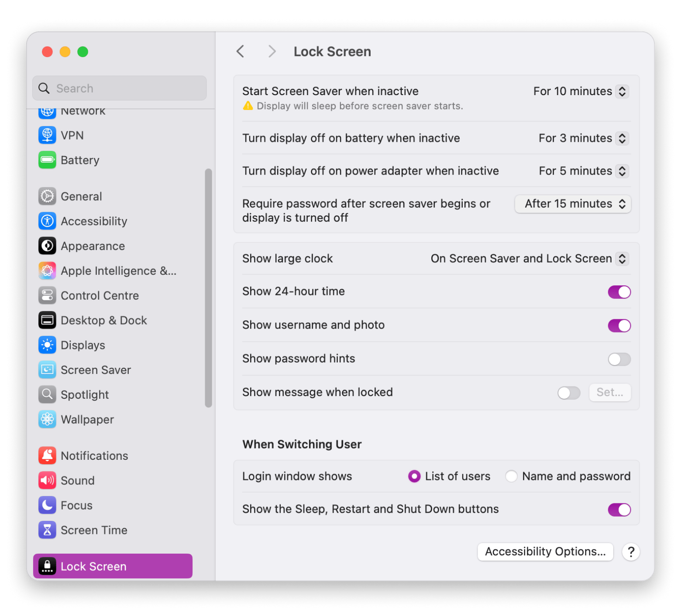Click the Battery icon in sidebar
Image resolution: width=681 pixels, height=616 pixels.
click(x=47, y=160)
